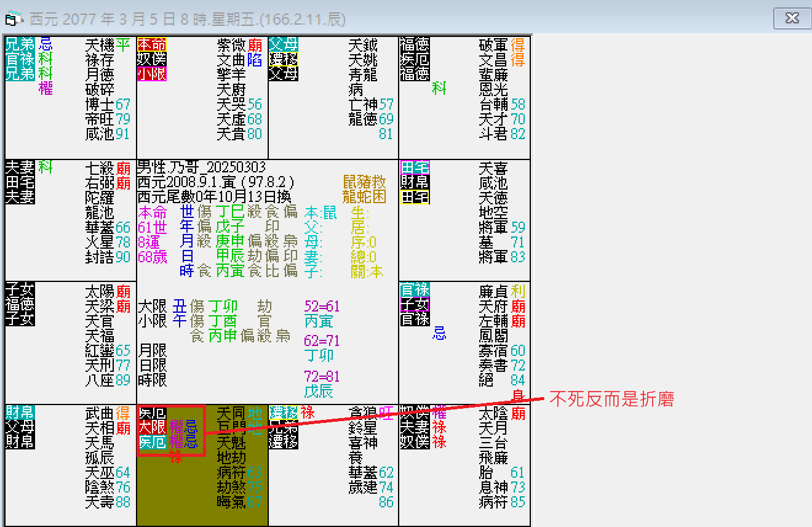The width and height of the screenshot is (812, 527).
Task: Click the black 疾厄 badge in the 福德 palace
Action: tap(415, 58)
